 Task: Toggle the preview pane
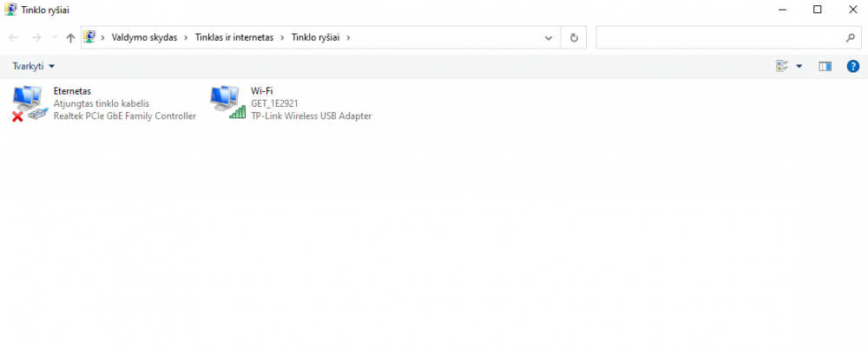coord(825,67)
